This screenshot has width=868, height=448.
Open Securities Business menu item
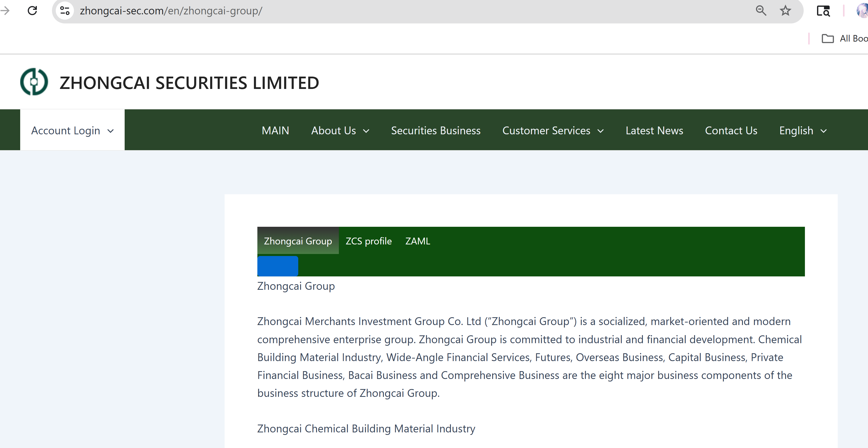pos(436,131)
